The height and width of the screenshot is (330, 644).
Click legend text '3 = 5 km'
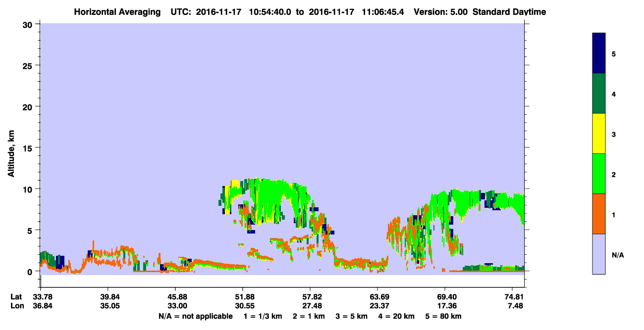click(352, 316)
